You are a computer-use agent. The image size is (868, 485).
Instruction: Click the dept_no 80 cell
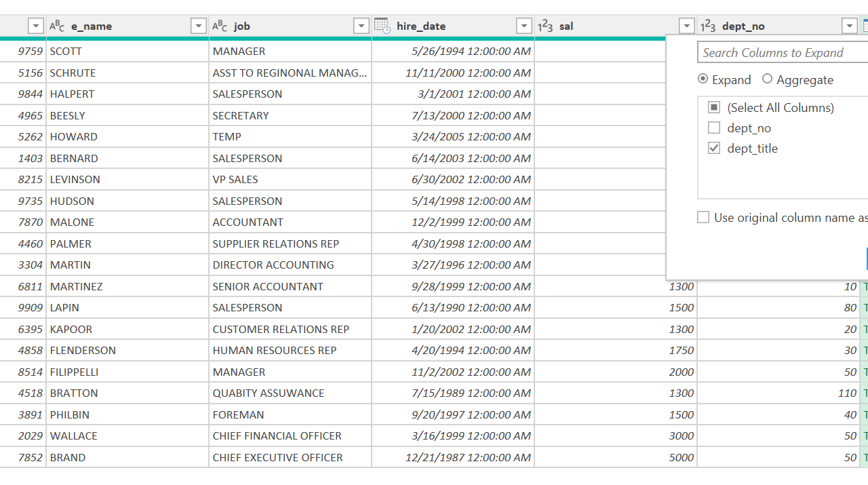[x=778, y=308]
